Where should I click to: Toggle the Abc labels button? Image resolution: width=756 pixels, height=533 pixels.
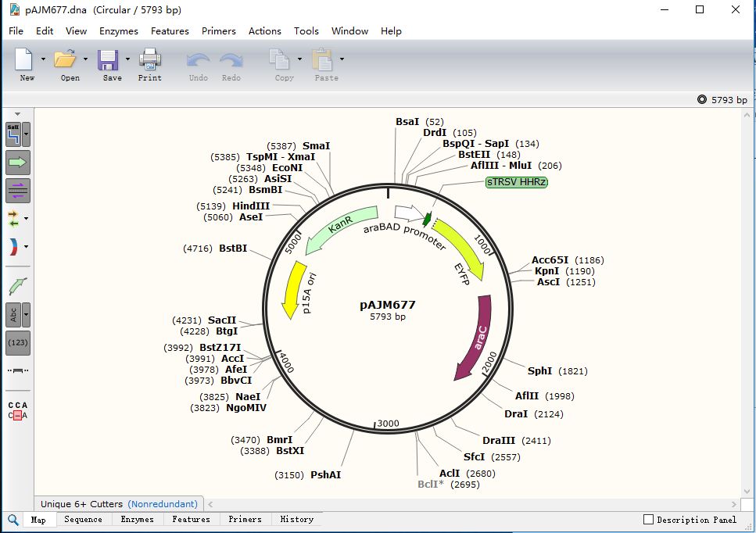pyautogui.click(x=13, y=315)
